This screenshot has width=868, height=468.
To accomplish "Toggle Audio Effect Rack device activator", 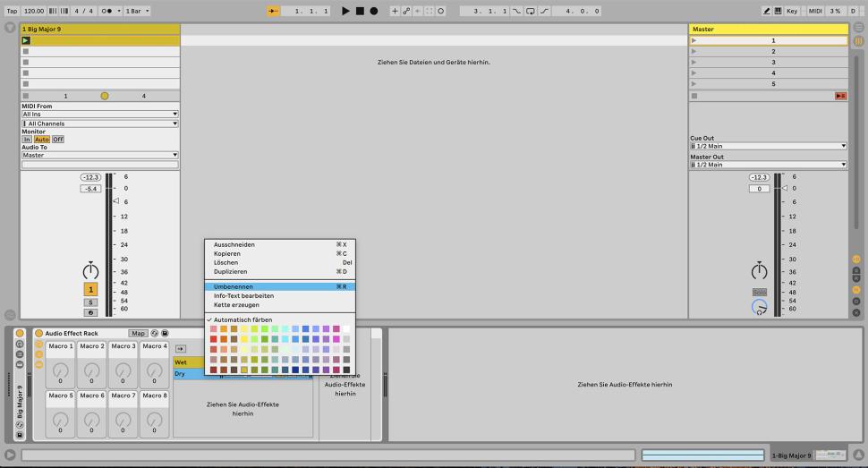I will pyautogui.click(x=39, y=333).
